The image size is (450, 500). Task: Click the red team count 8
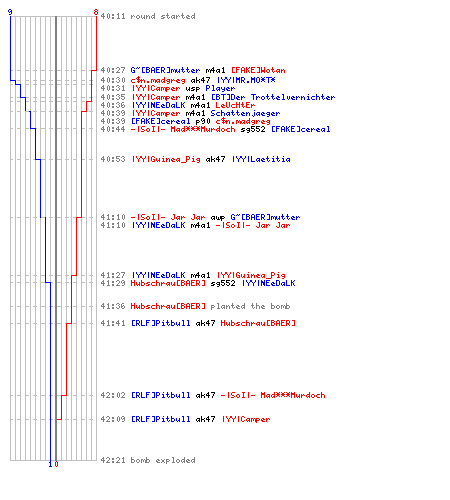96,12
